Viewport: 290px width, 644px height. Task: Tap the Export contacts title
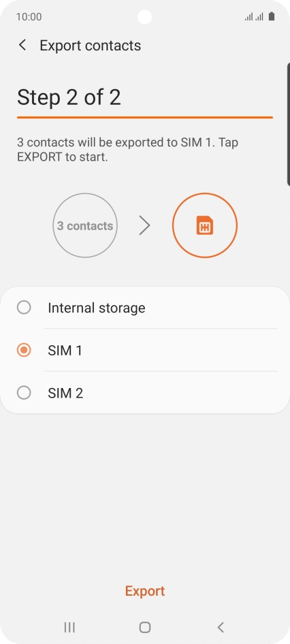click(91, 45)
